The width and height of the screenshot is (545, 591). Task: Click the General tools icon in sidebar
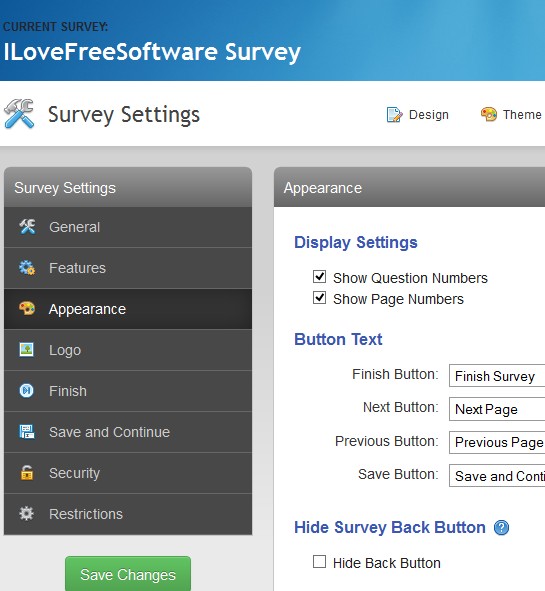(27, 227)
